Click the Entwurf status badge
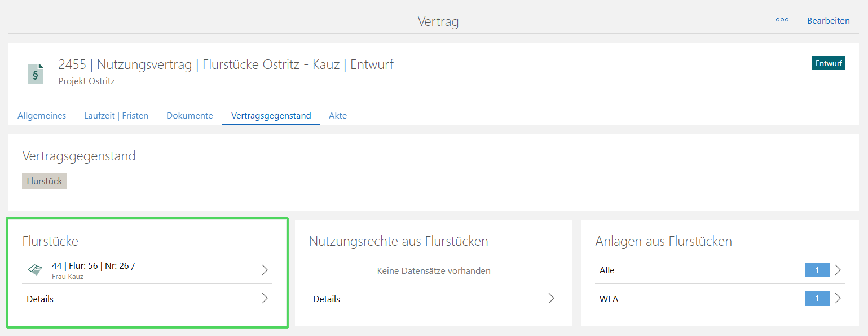 [829, 63]
